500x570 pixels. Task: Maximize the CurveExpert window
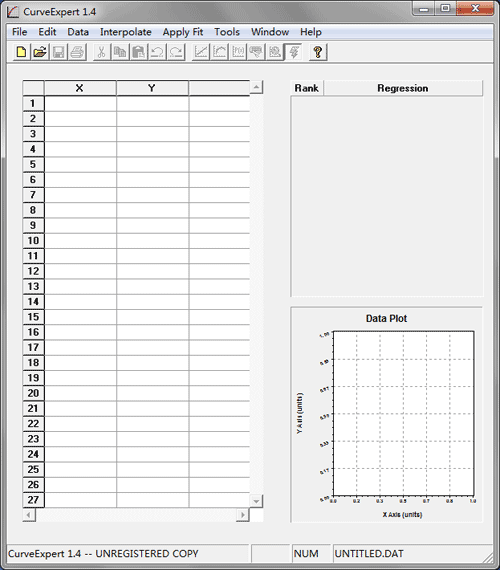[445, 9]
